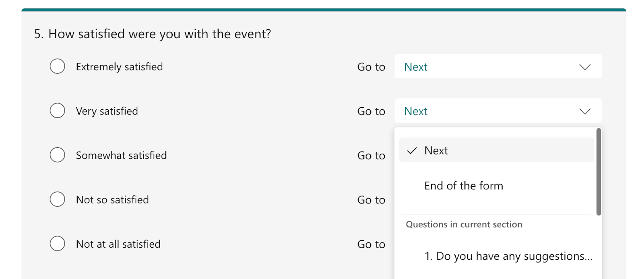Collapse the Go to box for Very satisfied
This screenshot has height=279, width=644.
497,111
